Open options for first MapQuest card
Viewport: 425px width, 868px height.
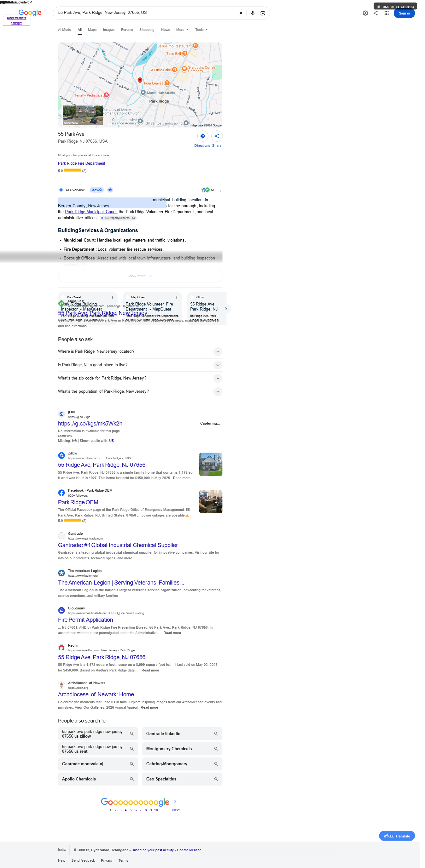112,297
